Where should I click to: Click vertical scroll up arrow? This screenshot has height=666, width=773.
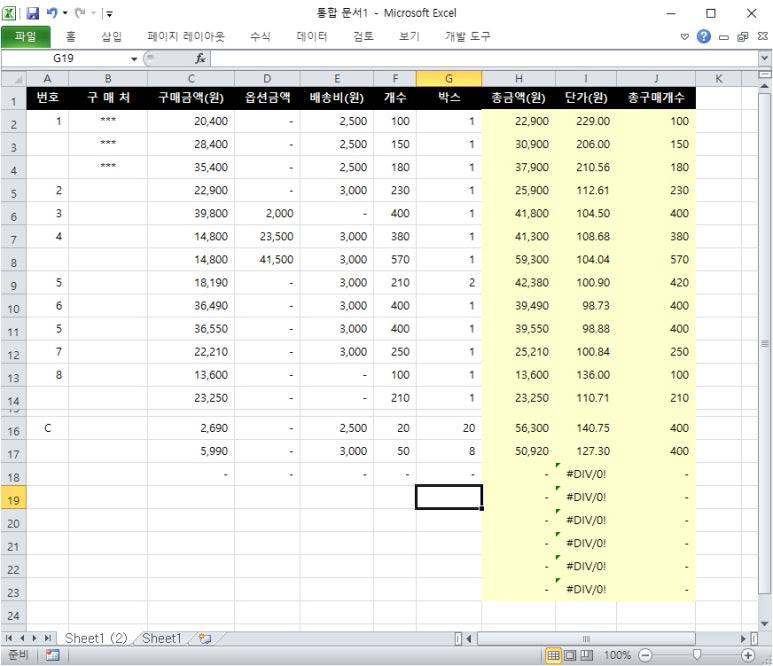[765, 86]
